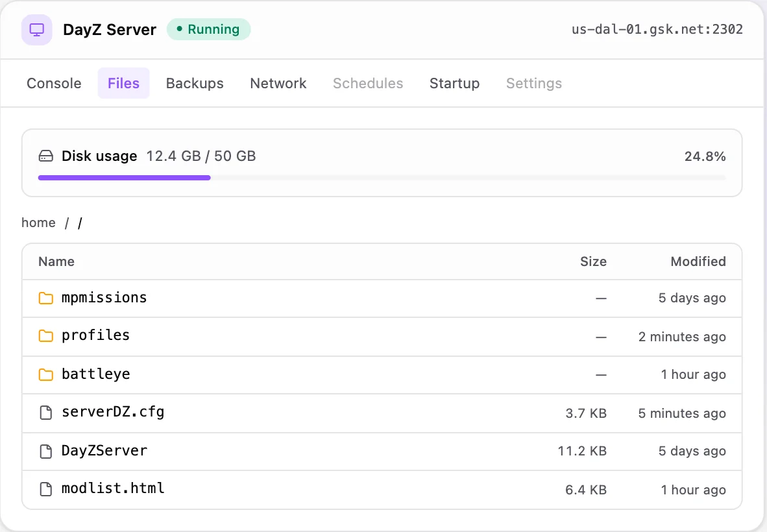Open the Backups tab
Image resolution: width=767 pixels, height=532 pixels.
click(195, 83)
